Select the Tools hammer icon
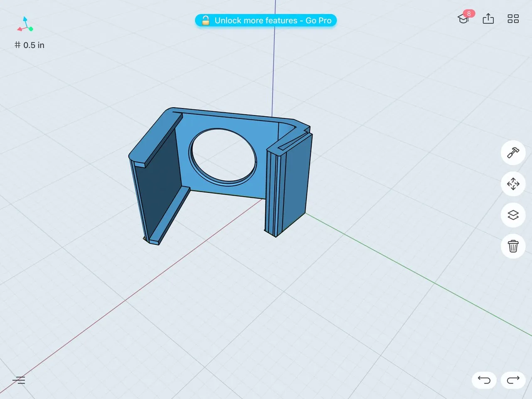This screenshot has width=532, height=399. coord(513,153)
